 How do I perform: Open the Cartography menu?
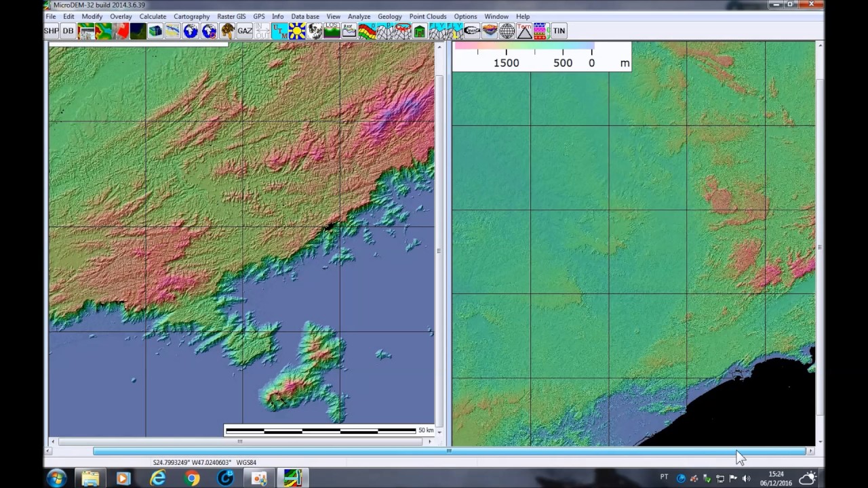(x=192, y=16)
